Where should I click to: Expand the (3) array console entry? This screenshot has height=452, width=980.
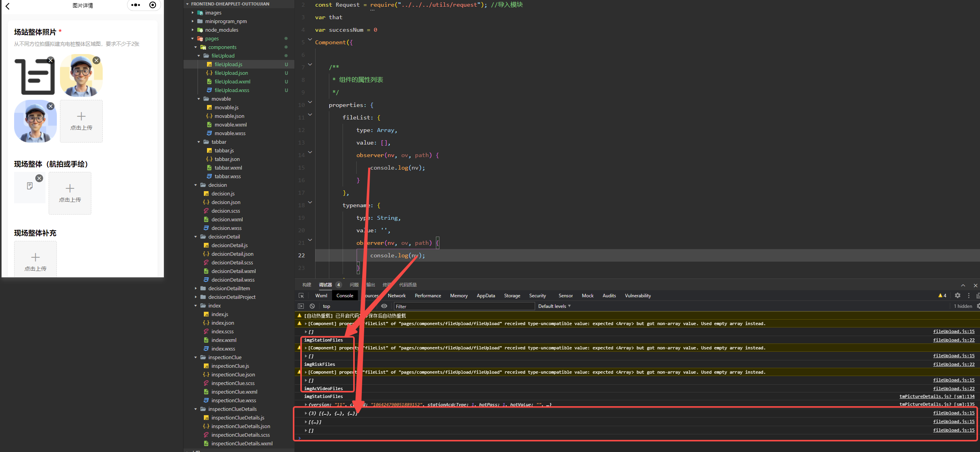point(306,413)
